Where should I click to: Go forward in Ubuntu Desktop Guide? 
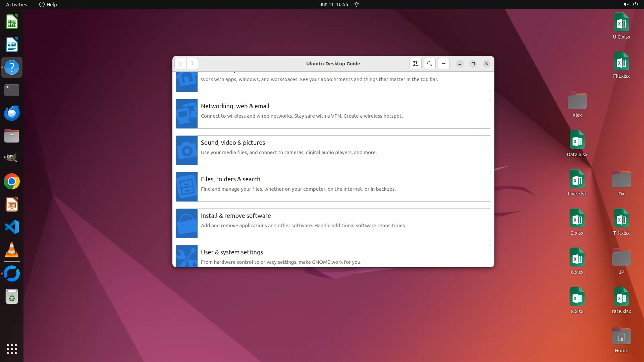tap(192, 64)
